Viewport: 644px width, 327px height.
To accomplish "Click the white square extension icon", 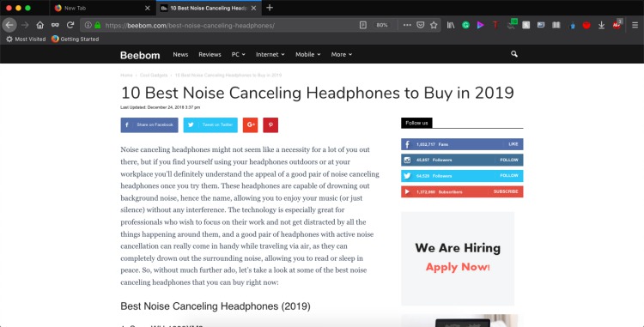I will [526, 25].
